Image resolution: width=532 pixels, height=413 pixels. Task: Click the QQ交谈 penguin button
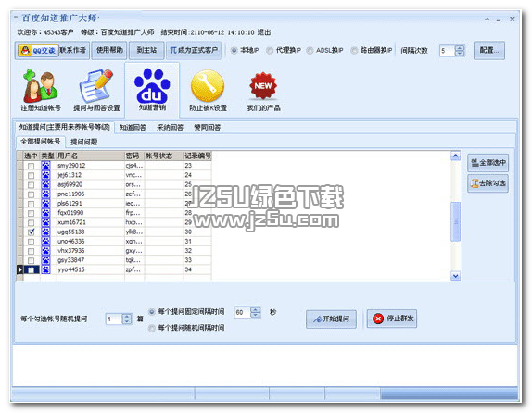pyautogui.click(x=38, y=51)
